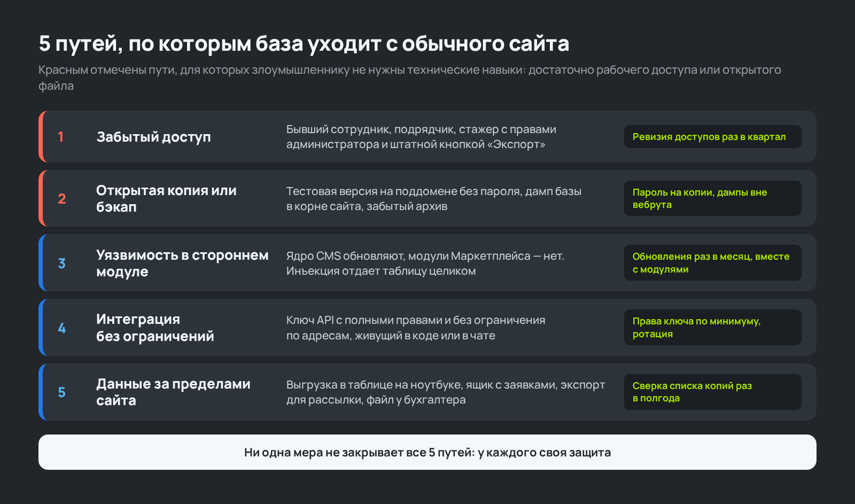Screen dimensions: 855x504
Task: Click the tag «Права ключа по минимуму, ротация»
Action: point(712,327)
